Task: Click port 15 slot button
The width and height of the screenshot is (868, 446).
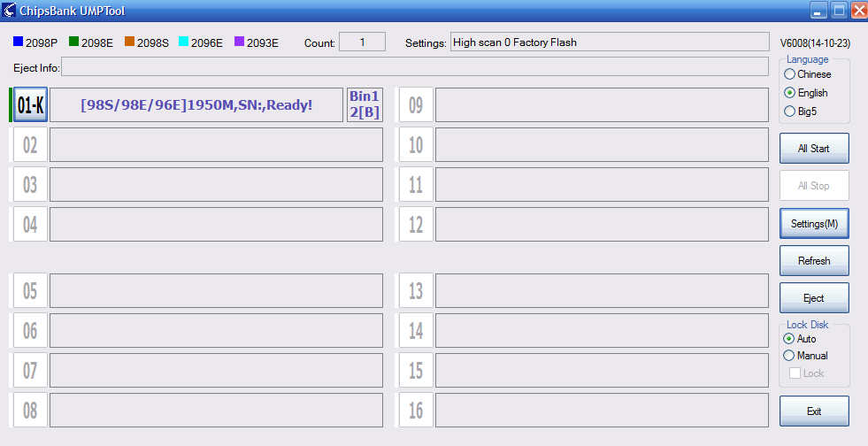Action: pos(416,370)
